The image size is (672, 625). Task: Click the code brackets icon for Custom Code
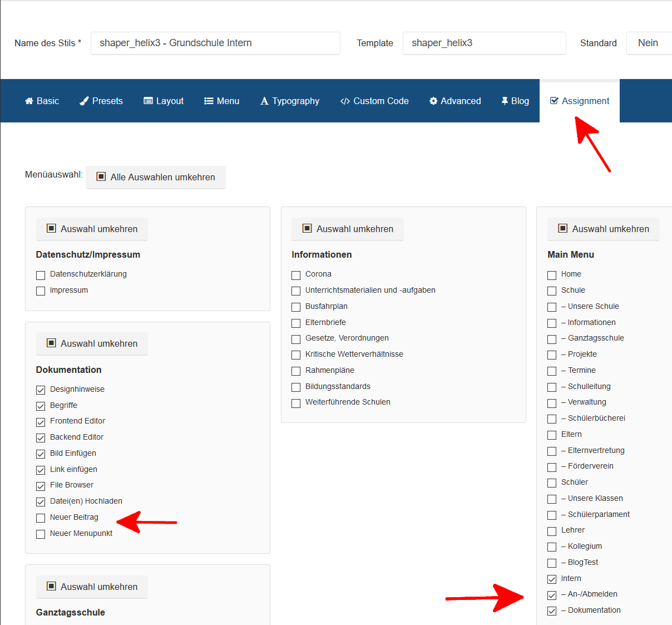coord(345,101)
